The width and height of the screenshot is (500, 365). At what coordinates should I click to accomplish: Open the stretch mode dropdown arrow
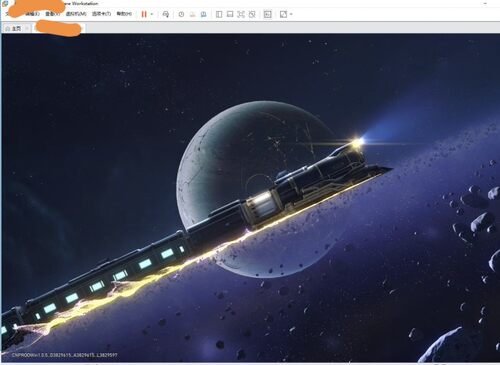[291, 14]
